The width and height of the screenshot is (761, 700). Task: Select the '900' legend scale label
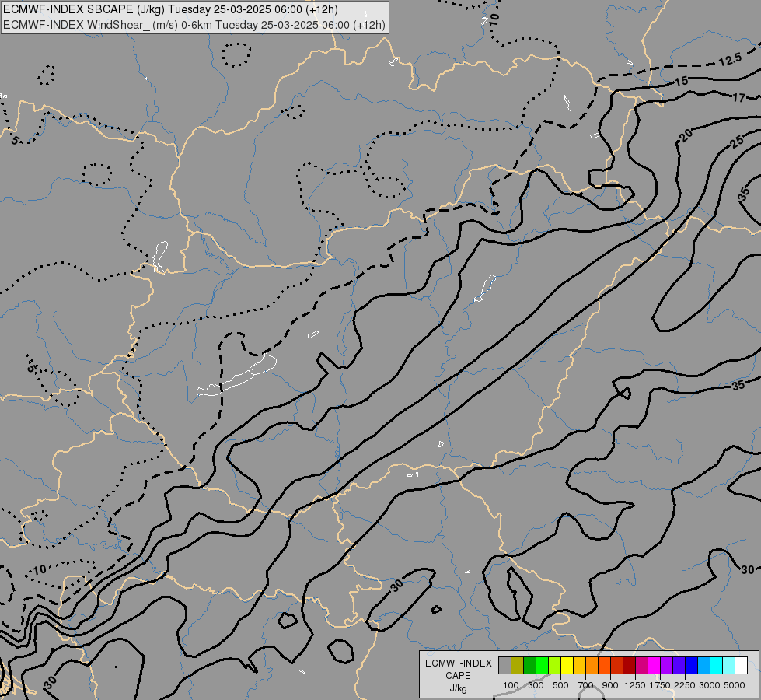610,685
